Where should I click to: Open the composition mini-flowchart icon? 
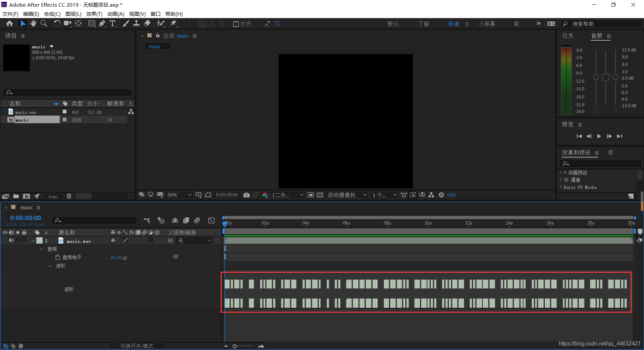147,220
